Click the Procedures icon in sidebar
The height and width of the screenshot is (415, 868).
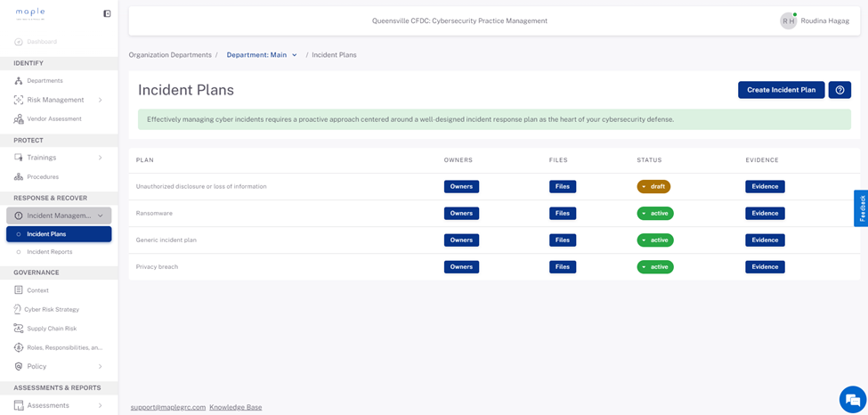[x=19, y=176]
